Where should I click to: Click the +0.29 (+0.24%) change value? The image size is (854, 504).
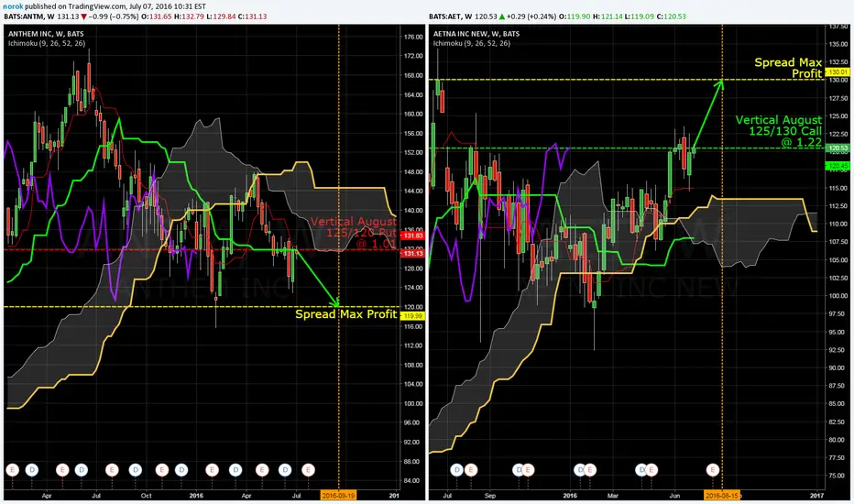(x=531, y=16)
